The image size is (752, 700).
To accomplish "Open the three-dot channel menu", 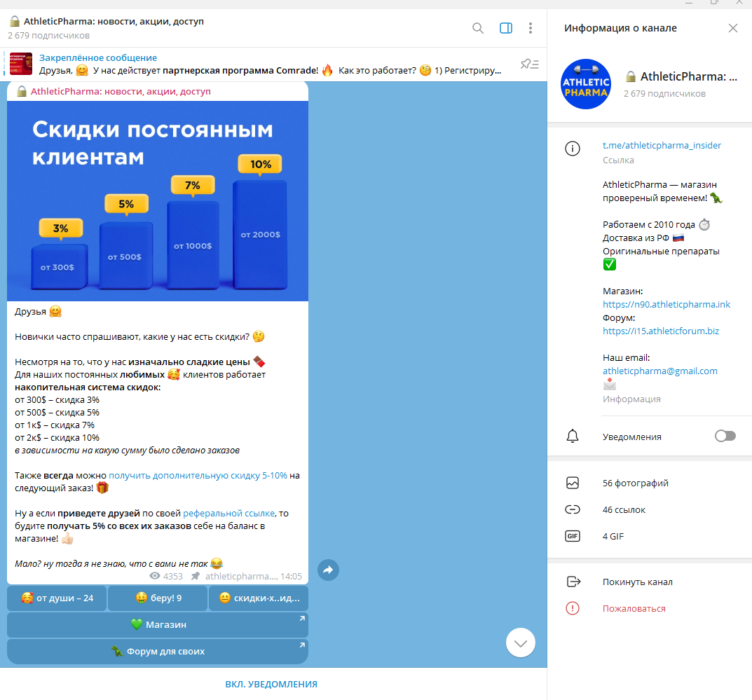I will [x=531, y=28].
